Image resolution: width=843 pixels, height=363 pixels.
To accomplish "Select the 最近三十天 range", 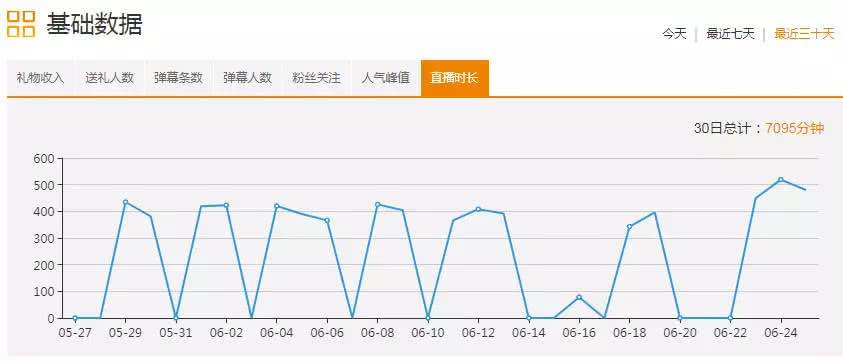I will tap(804, 34).
